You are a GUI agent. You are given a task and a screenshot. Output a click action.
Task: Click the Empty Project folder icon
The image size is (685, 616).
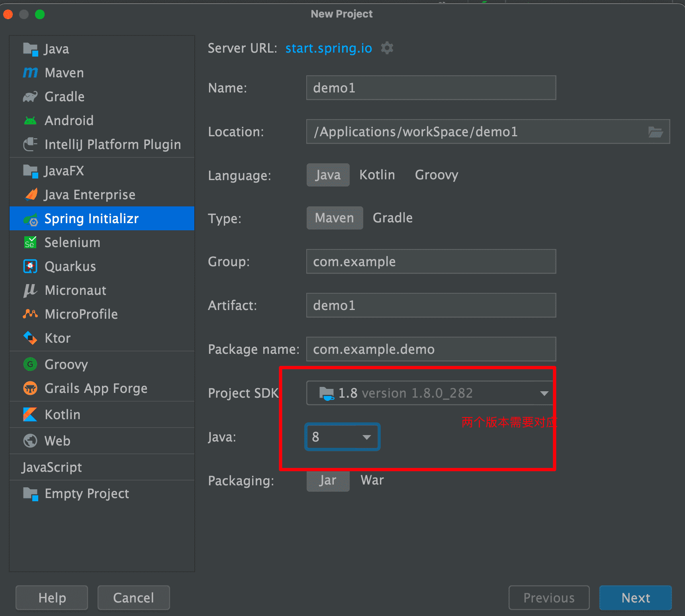pos(30,494)
